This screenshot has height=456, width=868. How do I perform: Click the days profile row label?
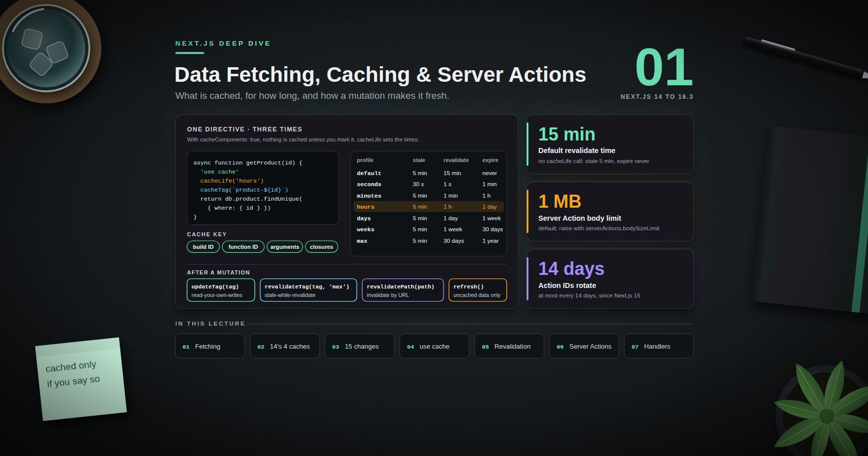tap(364, 218)
